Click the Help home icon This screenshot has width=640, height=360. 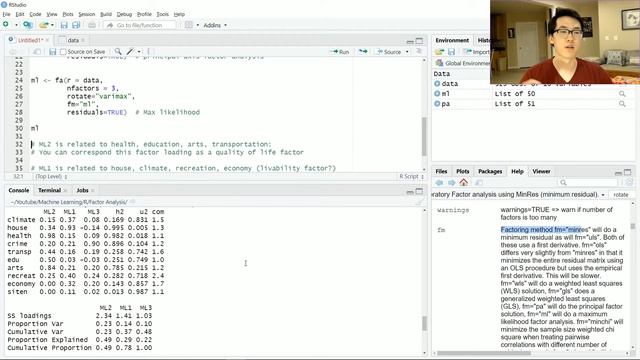tap(464, 182)
